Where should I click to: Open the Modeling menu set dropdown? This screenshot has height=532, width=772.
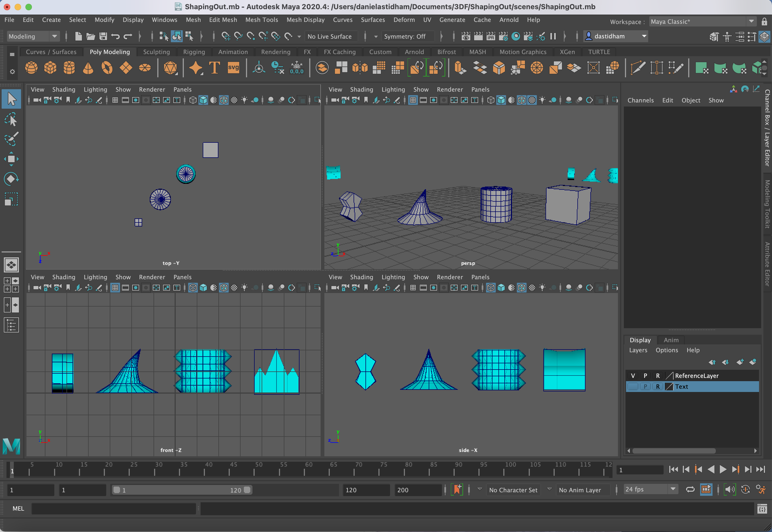coord(33,36)
